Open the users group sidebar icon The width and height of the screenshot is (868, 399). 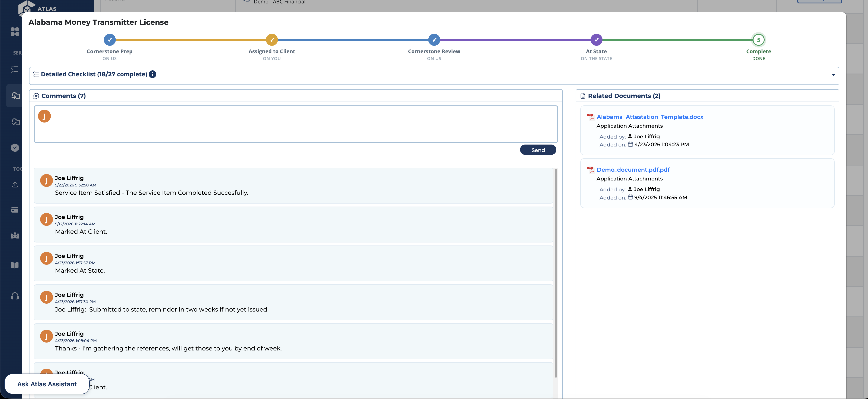(x=15, y=236)
